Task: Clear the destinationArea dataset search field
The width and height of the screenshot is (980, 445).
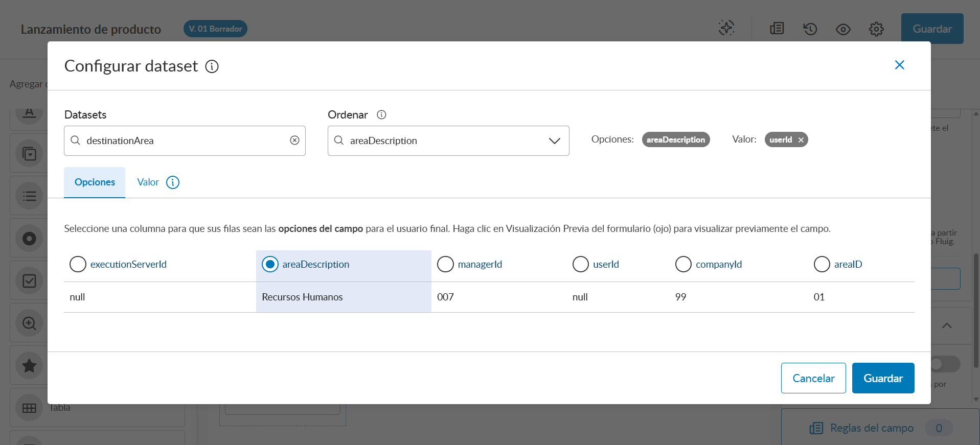Action: (x=294, y=140)
